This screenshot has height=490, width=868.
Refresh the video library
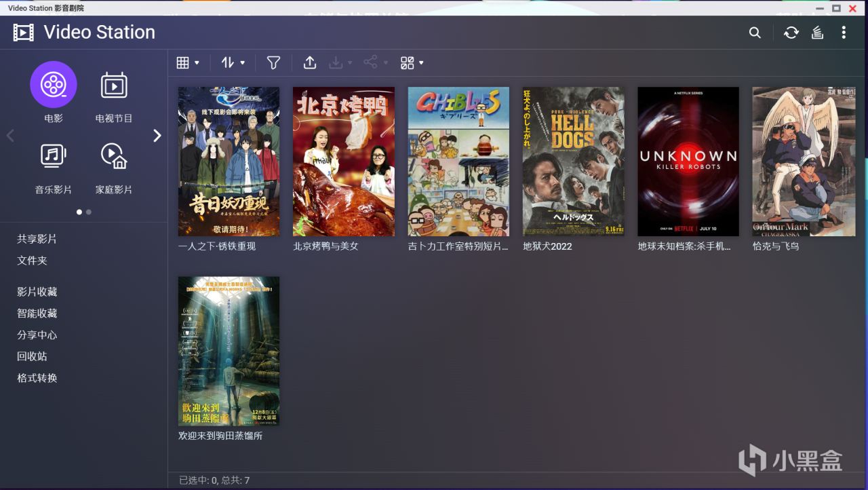(791, 33)
